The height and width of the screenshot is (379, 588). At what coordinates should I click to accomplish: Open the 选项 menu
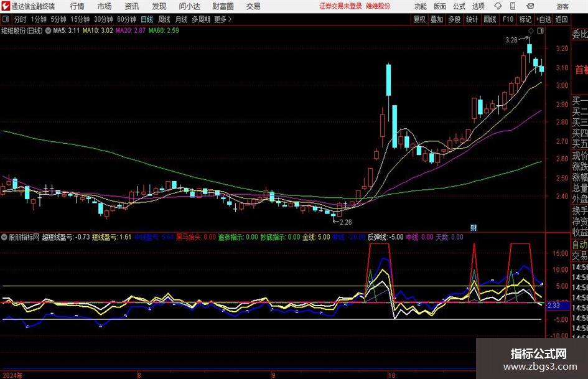point(478,6)
